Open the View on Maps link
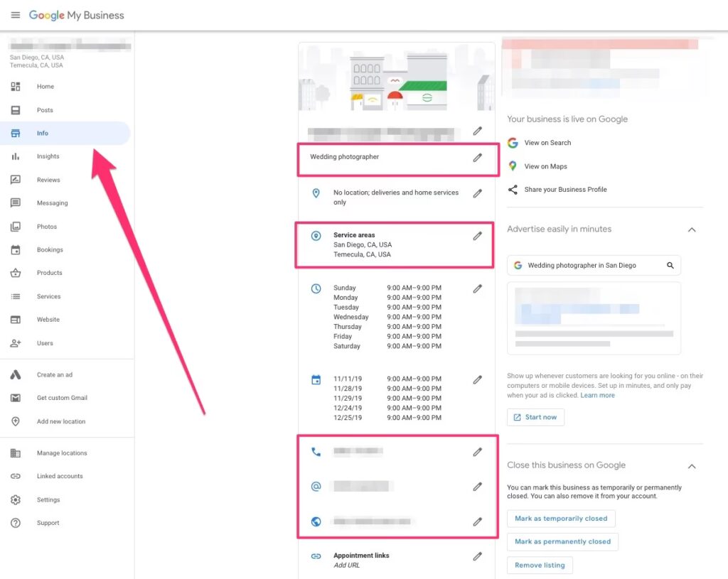The image size is (728, 579). (x=545, y=166)
